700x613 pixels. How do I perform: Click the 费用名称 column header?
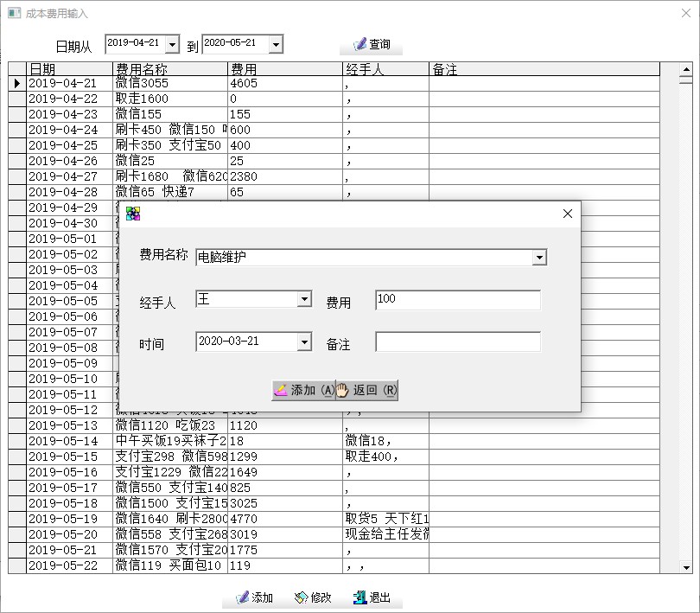(x=169, y=69)
